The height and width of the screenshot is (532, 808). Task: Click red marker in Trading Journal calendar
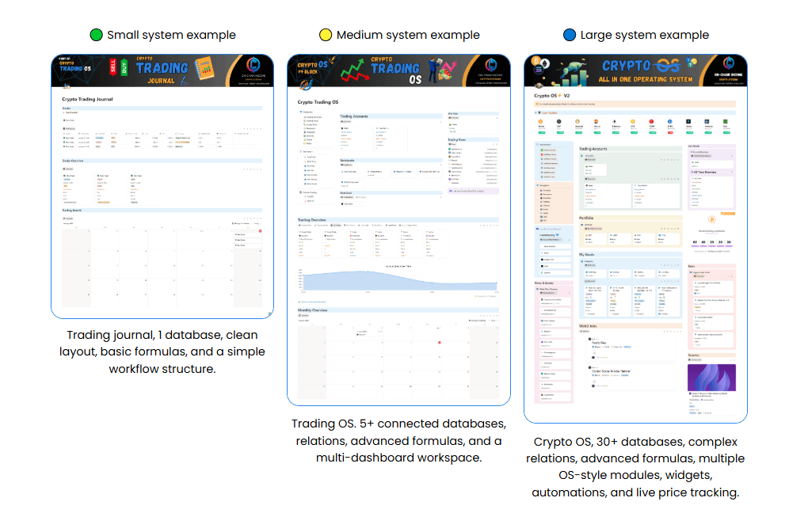tap(261, 230)
